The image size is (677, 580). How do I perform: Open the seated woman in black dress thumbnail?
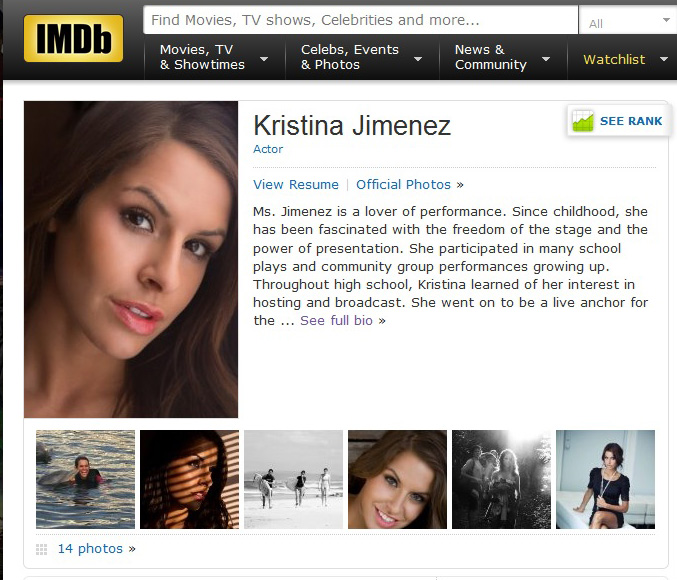605,479
